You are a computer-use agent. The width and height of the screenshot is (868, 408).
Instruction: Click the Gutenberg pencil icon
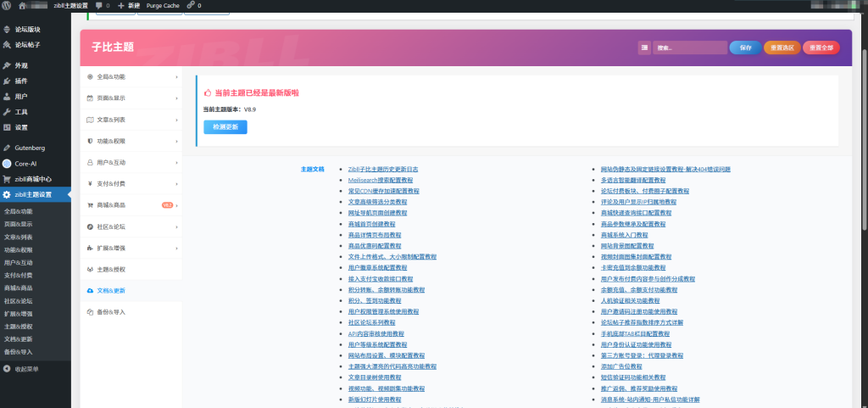[7, 148]
